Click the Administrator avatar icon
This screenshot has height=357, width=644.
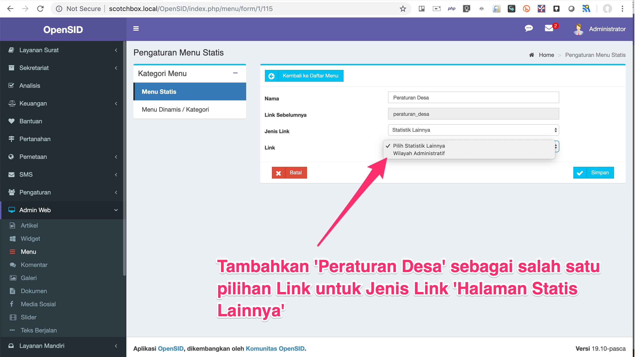click(x=579, y=29)
